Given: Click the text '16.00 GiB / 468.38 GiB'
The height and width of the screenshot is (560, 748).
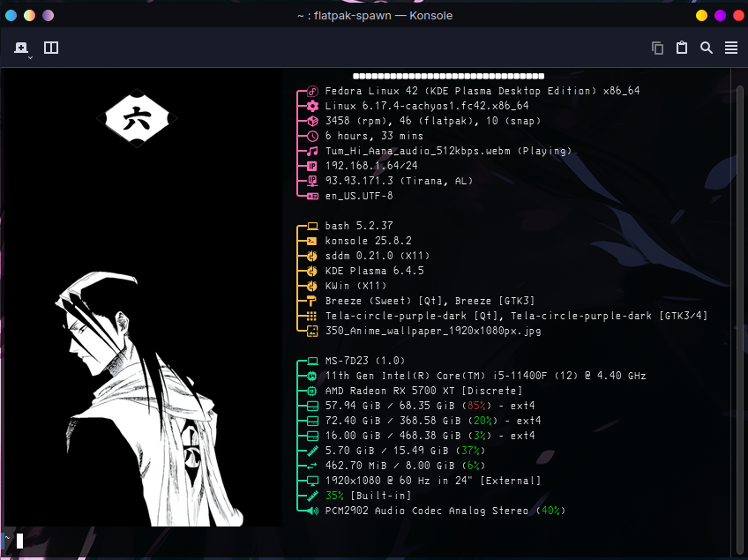Looking at the screenshot, I should pyautogui.click(x=393, y=436).
